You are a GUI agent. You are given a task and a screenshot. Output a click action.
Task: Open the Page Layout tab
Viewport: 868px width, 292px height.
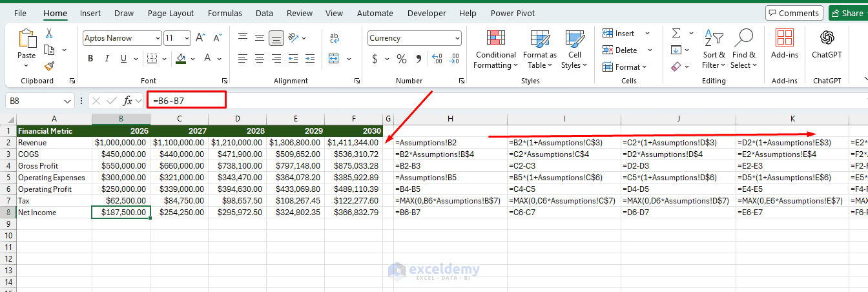tap(170, 13)
